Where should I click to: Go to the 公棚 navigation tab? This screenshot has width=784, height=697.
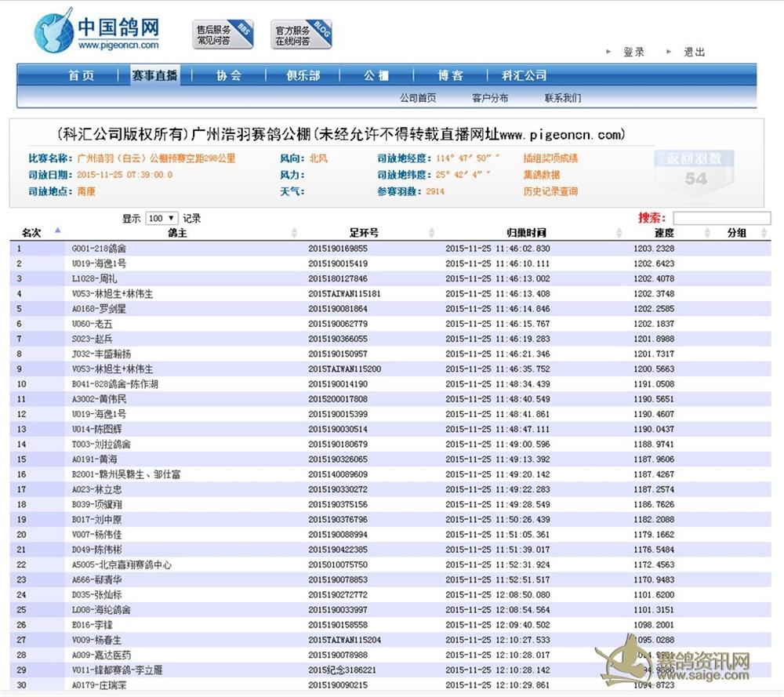point(376,75)
